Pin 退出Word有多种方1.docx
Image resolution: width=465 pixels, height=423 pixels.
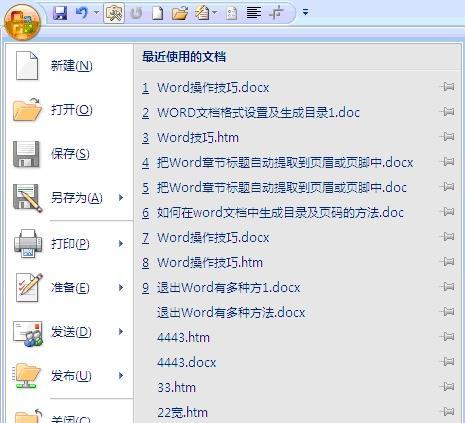[x=447, y=287]
